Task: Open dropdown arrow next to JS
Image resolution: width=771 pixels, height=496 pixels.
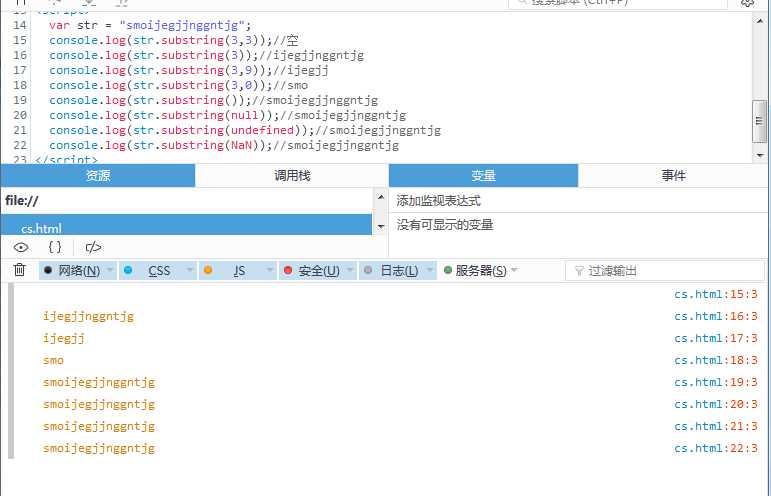Action: pyautogui.click(x=269, y=270)
